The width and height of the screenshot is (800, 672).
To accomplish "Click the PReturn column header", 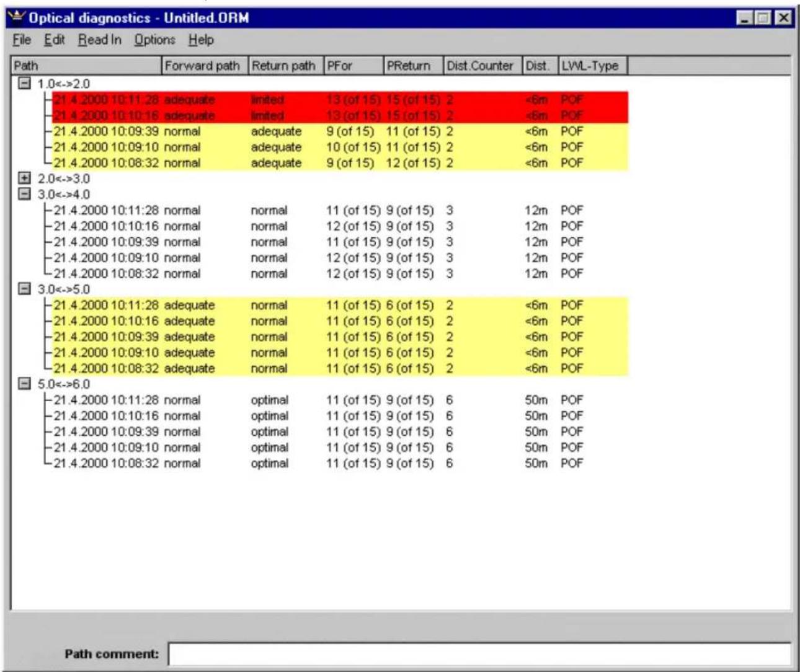I will (413, 66).
